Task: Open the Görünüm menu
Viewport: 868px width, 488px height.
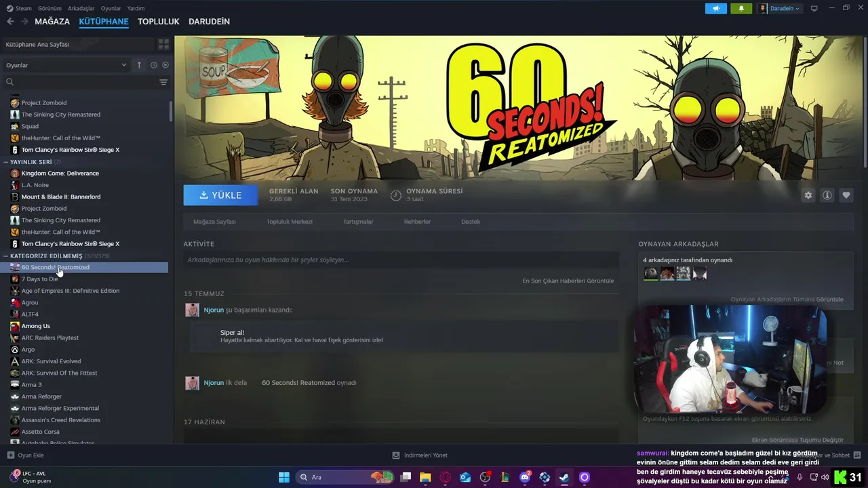Action: [x=50, y=8]
